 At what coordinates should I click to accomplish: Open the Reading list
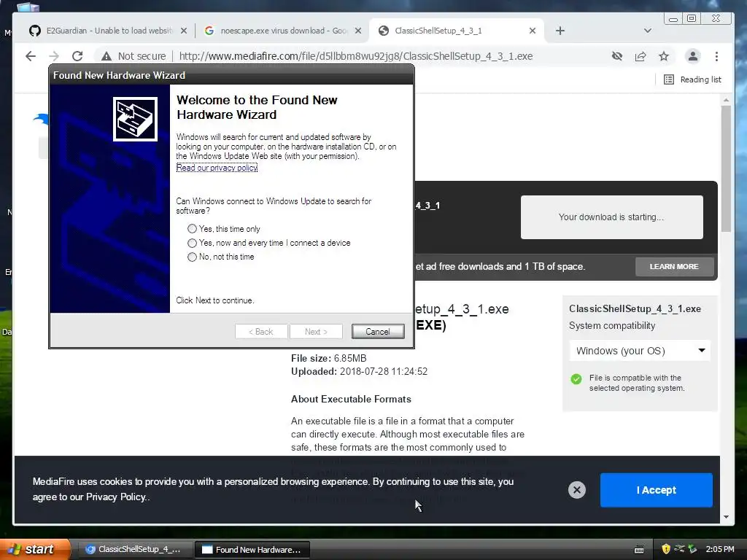pyautogui.click(x=692, y=79)
